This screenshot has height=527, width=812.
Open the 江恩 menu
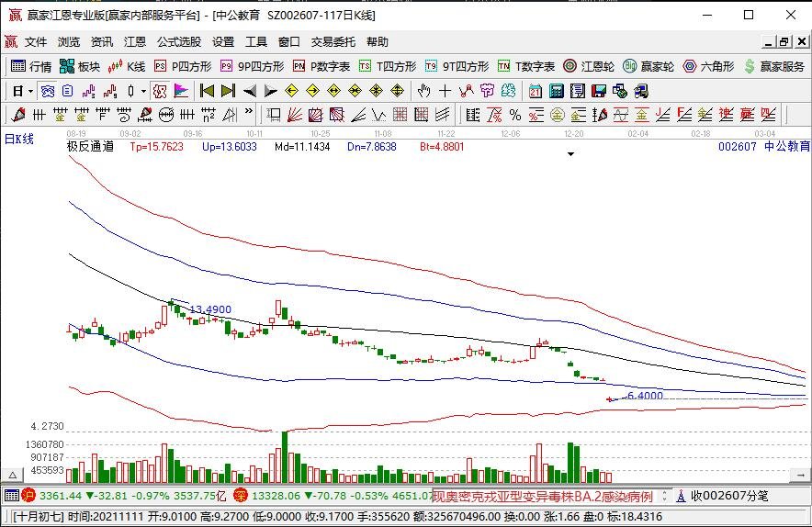pyautogui.click(x=135, y=42)
